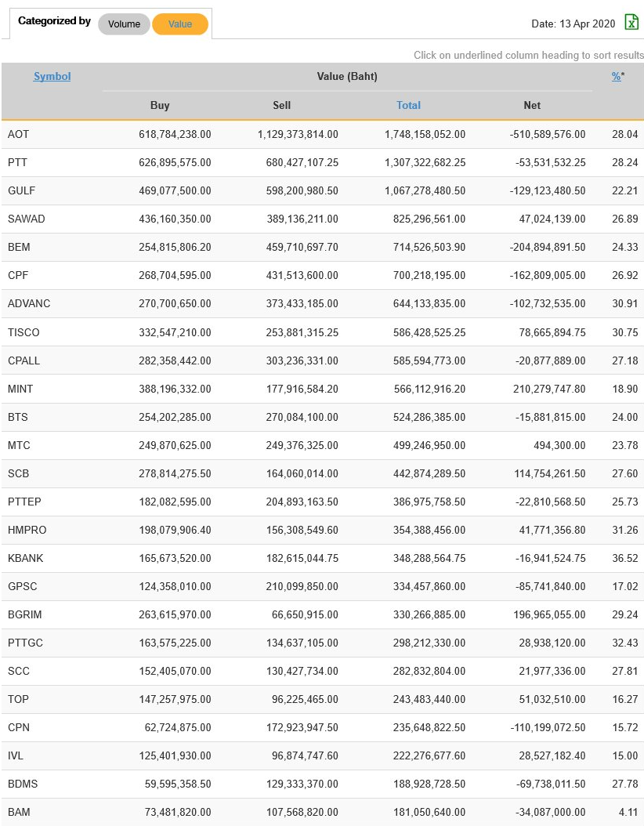
Task: Sort results by Symbol column
Action: (52, 76)
